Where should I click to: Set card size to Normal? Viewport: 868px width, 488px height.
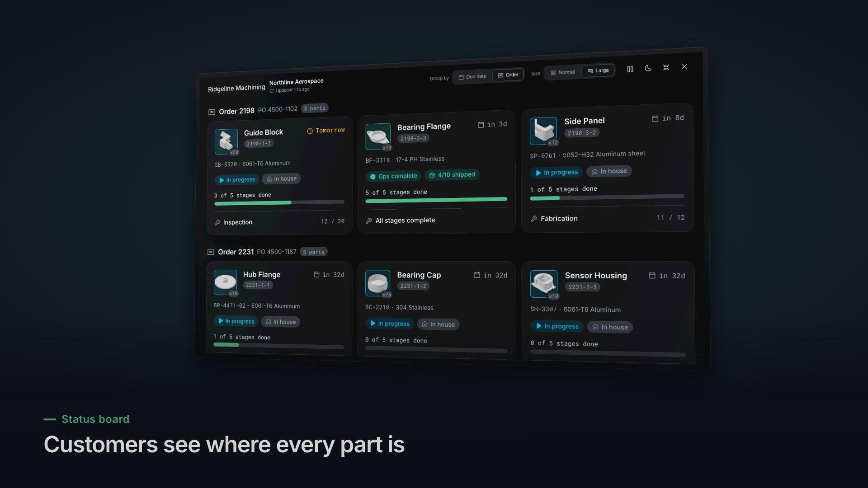click(x=563, y=72)
